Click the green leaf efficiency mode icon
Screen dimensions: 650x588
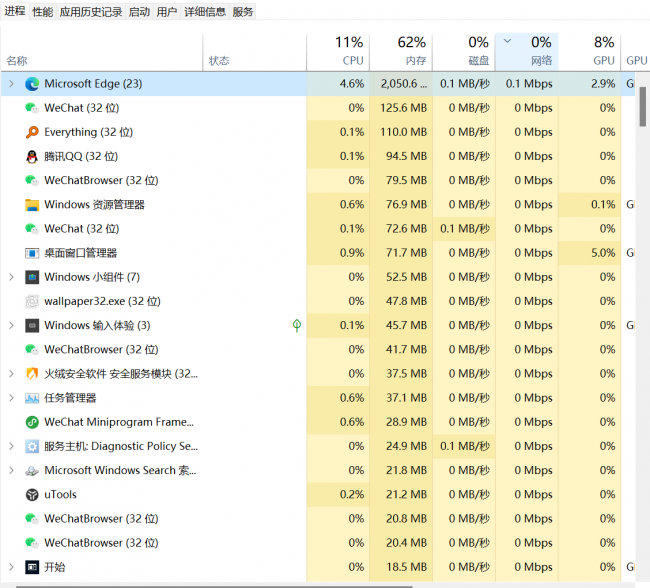pos(297,326)
